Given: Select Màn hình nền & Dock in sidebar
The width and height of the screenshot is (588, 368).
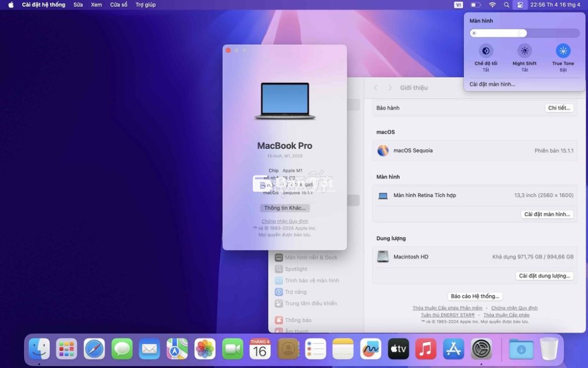Looking at the screenshot, I should click(x=307, y=258).
